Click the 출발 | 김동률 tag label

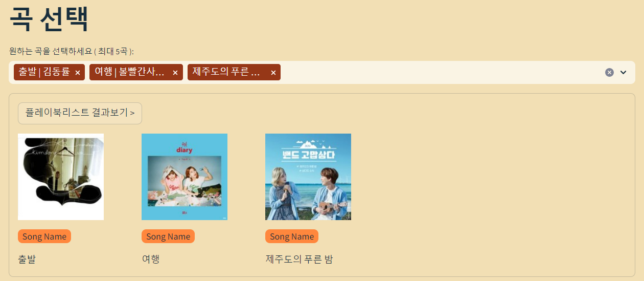coord(44,72)
